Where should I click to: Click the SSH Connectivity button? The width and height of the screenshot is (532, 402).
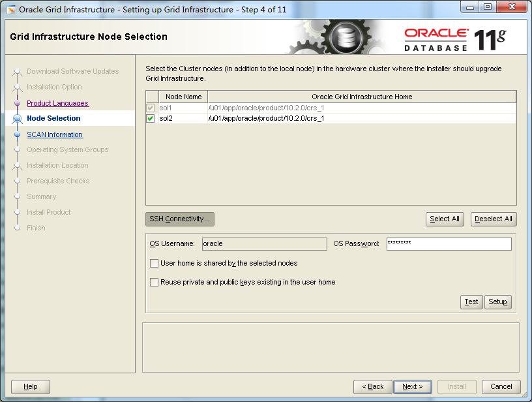click(180, 219)
